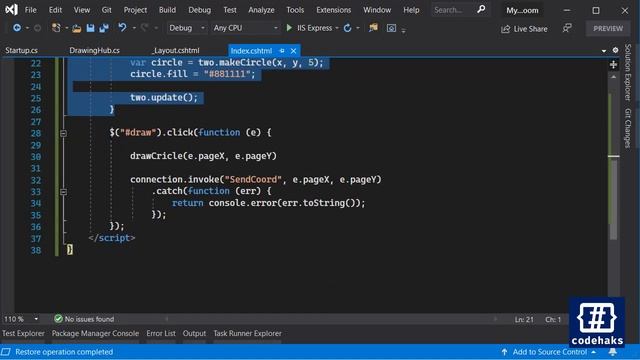
Task: Click the No issues found checkmark icon
Action: pos(58,319)
